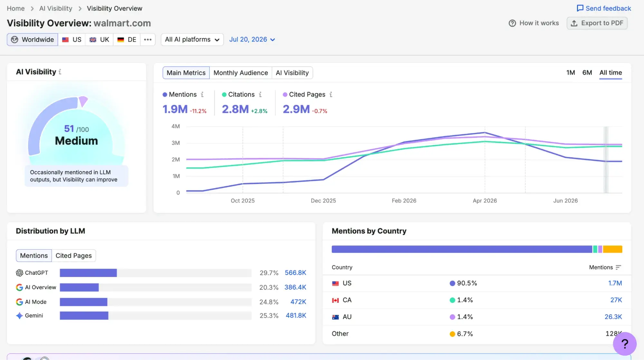The image size is (644, 360).
Task: Open AI Mode mentions value 472K
Action: tap(298, 302)
